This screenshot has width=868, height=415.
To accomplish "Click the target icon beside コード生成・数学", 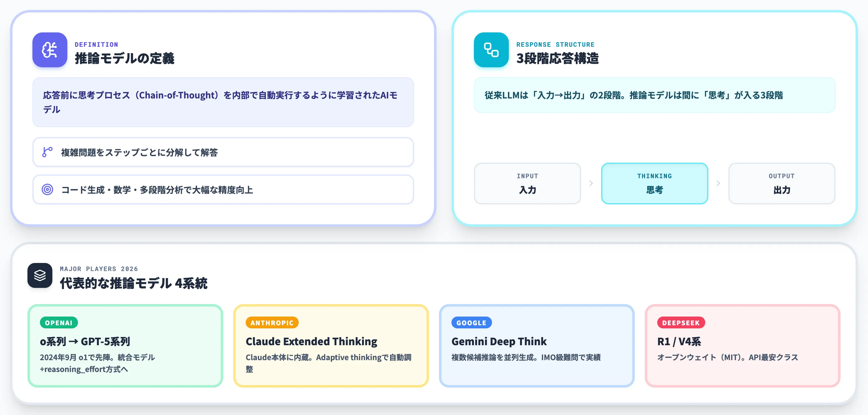I will pyautogui.click(x=47, y=190).
